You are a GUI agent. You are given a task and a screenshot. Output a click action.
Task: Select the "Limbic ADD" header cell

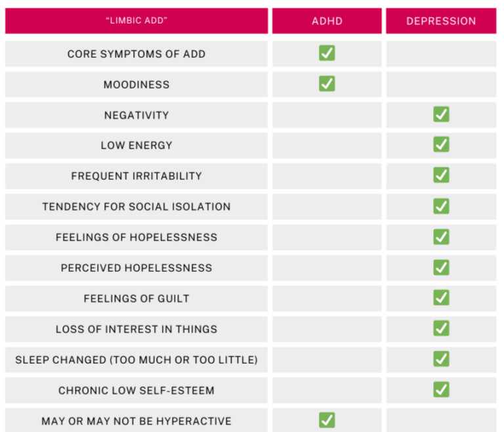[x=136, y=21]
